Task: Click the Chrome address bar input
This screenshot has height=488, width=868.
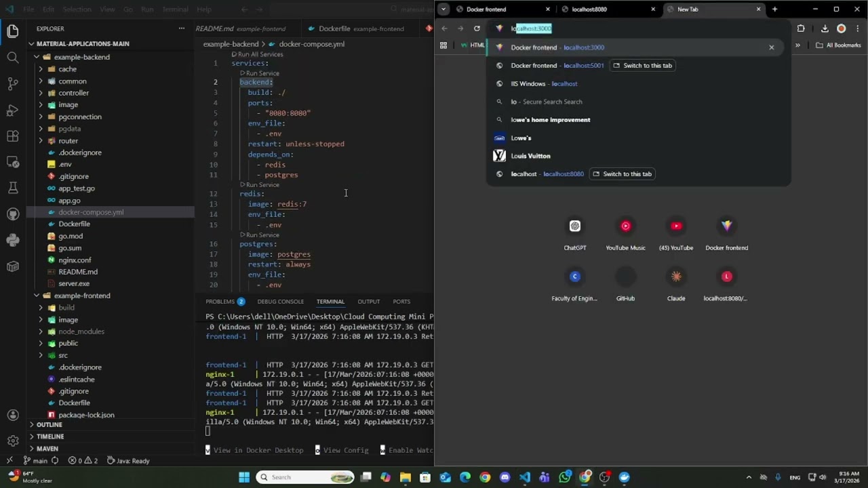Action: 637,28
